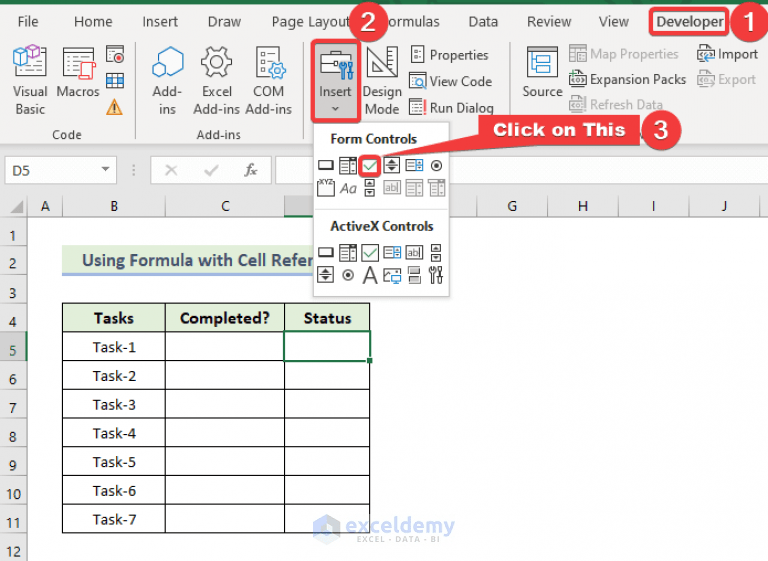Image resolution: width=768 pixels, height=561 pixels.
Task: Select ActiveX Image control
Action: pyautogui.click(x=392, y=275)
